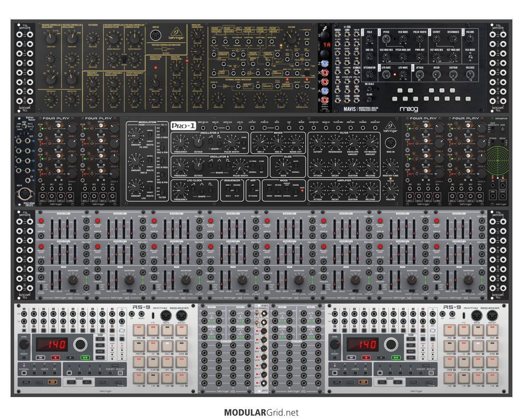Click the Pro-1 red GATE LED

(x=302, y=191)
